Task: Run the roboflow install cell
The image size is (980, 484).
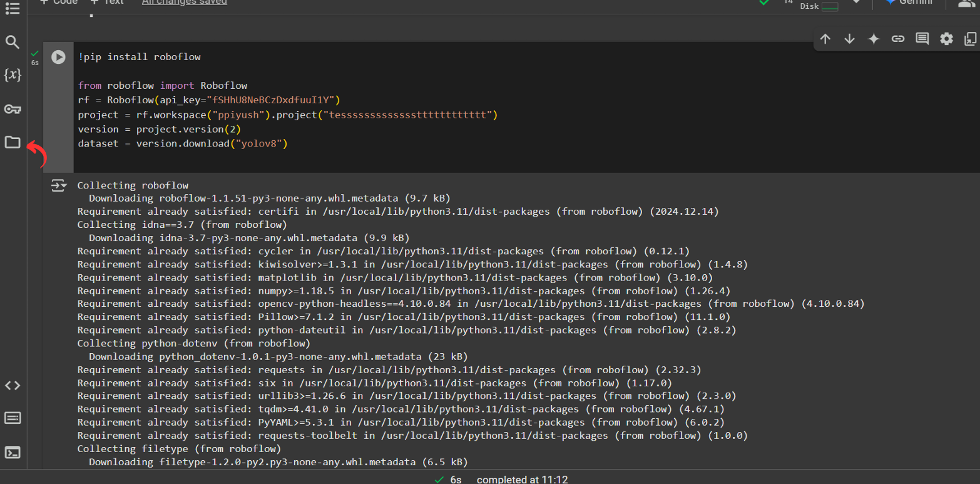Action: click(58, 57)
